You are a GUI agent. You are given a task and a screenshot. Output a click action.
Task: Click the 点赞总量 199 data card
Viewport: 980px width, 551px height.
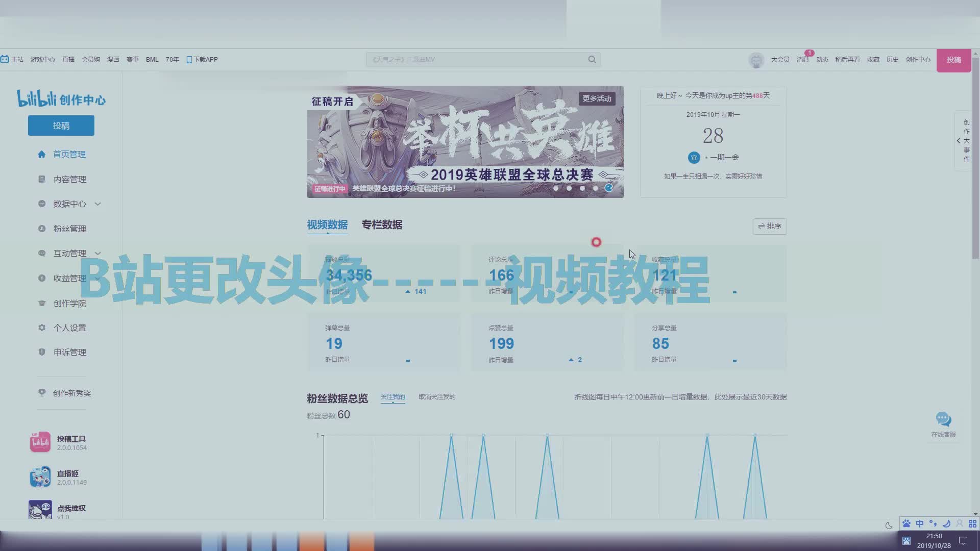[x=547, y=342]
